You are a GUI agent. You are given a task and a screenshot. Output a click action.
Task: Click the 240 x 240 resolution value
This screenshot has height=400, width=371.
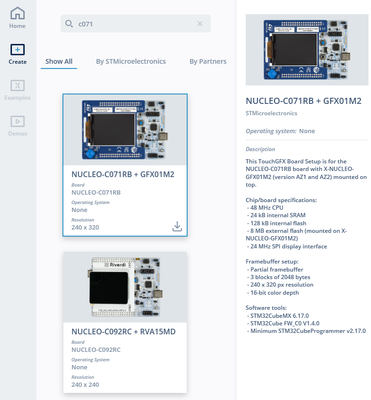point(85,385)
